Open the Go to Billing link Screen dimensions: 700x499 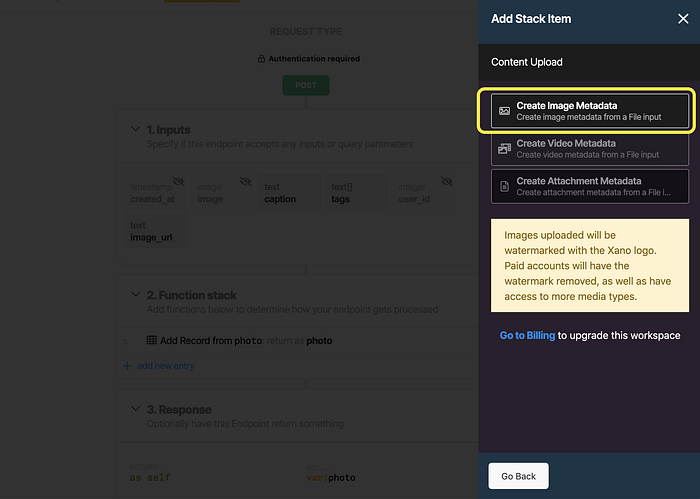[x=527, y=336]
